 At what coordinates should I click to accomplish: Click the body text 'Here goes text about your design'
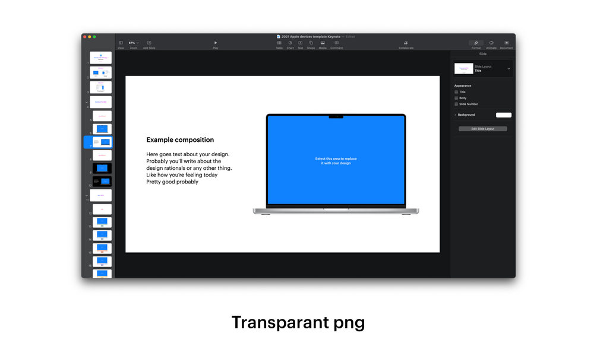[188, 154]
